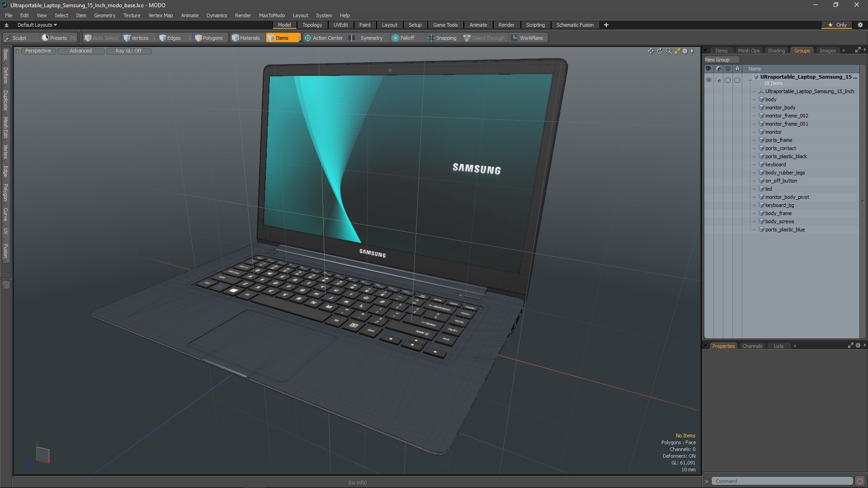Open viewport settings gear icon

pos(685,51)
